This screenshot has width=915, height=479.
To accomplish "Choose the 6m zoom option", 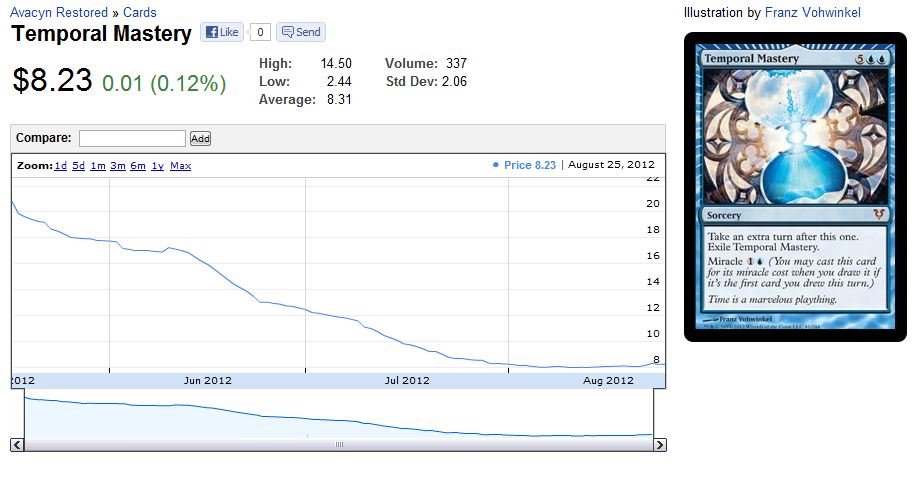I will point(137,166).
